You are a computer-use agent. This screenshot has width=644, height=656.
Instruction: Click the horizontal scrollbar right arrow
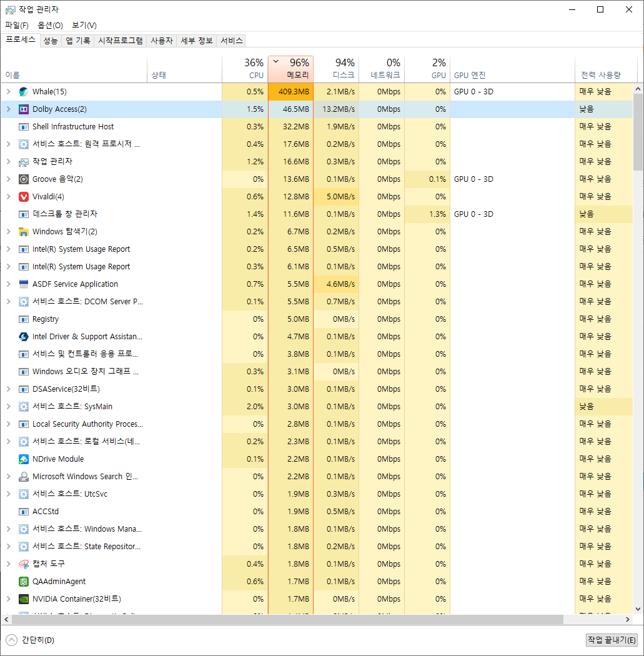click(x=628, y=619)
